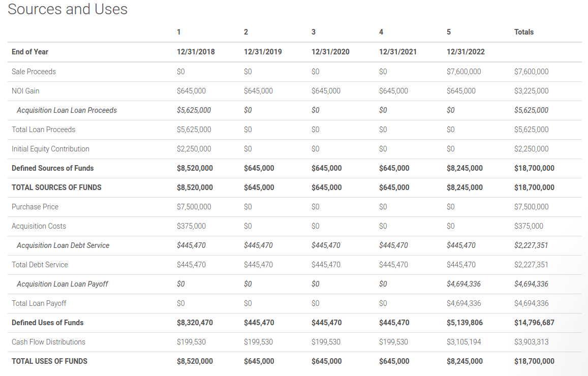588x376 pixels.
Task: Select the TOTAL SOURCES OF FUNDS row label
Action: pos(56,187)
